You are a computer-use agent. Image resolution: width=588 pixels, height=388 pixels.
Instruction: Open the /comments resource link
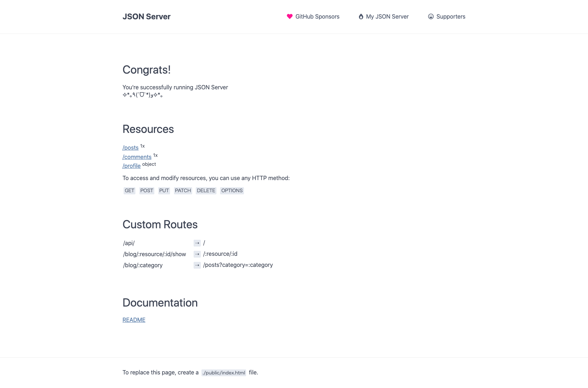coord(137,157)
